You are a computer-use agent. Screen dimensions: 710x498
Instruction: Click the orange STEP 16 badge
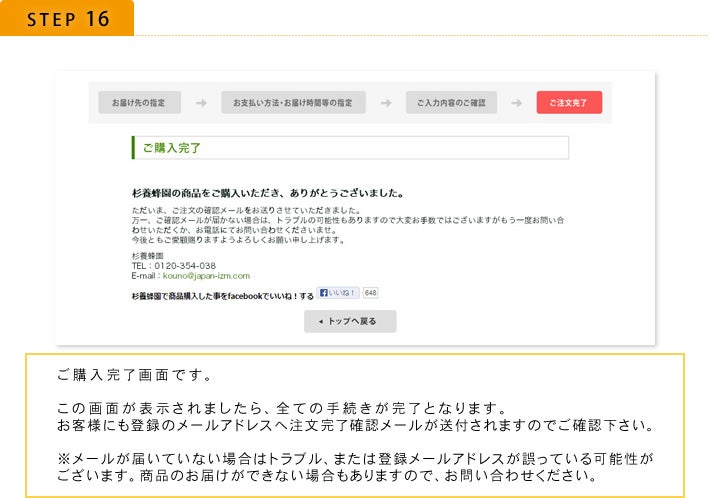pyautogui.click(x=66, y=18)
